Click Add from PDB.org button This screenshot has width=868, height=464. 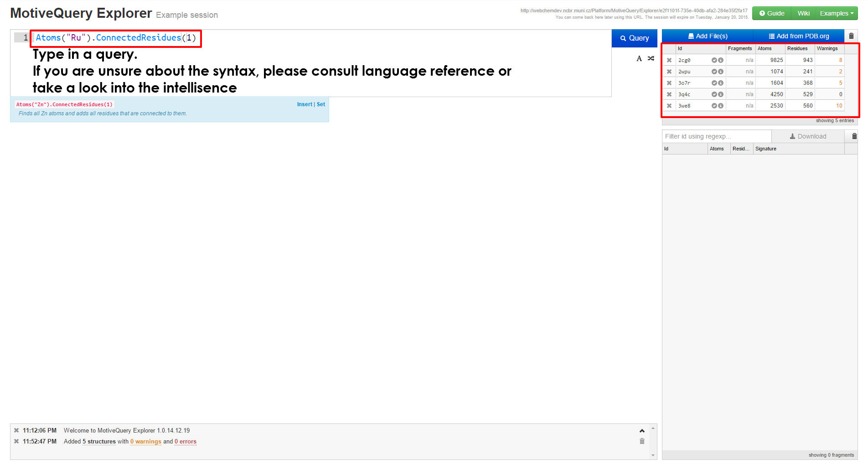(x=799, y=36)
